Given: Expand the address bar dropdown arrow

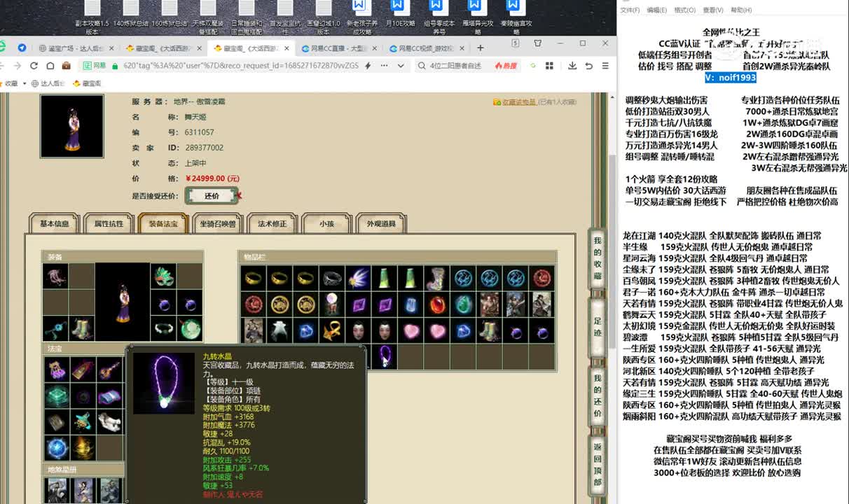Looking at the screenshot, I should pyautogui.click(x=401, y=66).
